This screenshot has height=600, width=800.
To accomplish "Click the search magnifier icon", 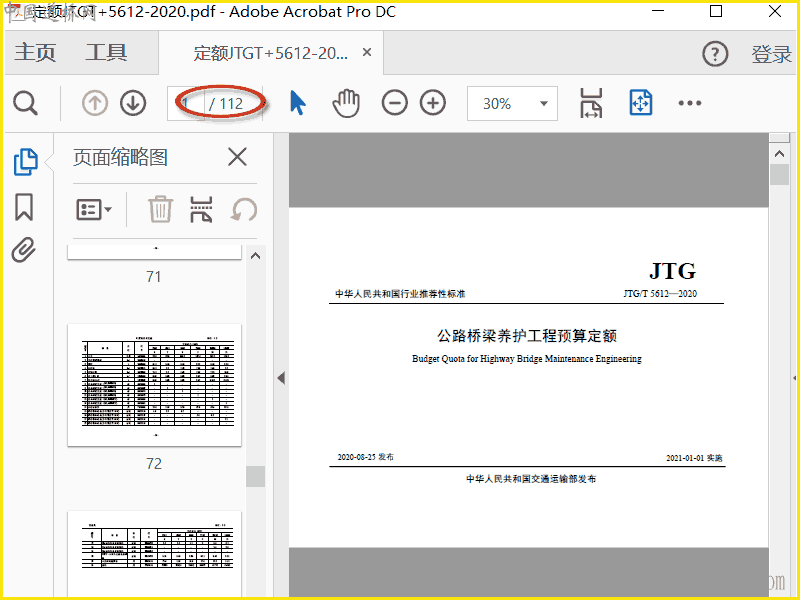I will coord(25,103).
